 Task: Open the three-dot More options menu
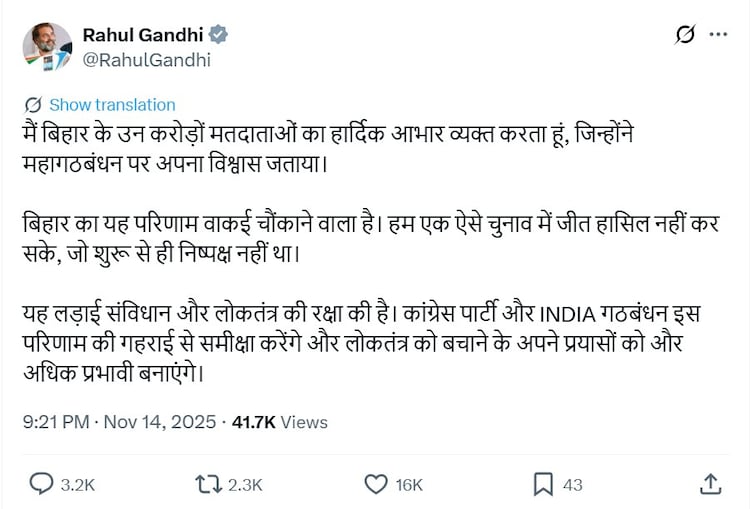(718, 35)
